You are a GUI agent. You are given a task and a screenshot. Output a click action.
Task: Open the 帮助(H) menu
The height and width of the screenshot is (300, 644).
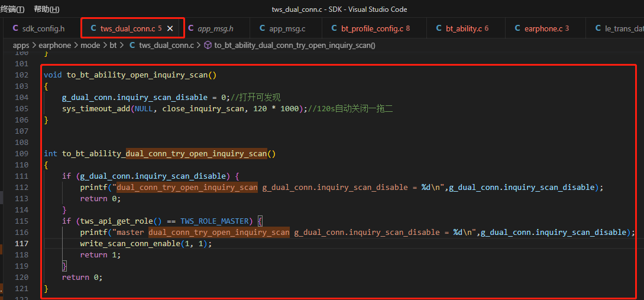(46, 9)
